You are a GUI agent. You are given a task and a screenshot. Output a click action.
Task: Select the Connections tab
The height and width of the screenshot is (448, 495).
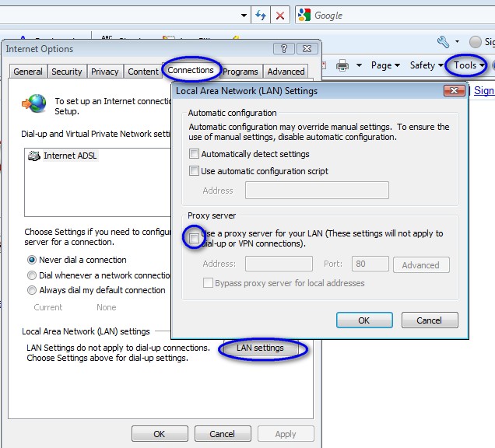(x=191, y=70)
